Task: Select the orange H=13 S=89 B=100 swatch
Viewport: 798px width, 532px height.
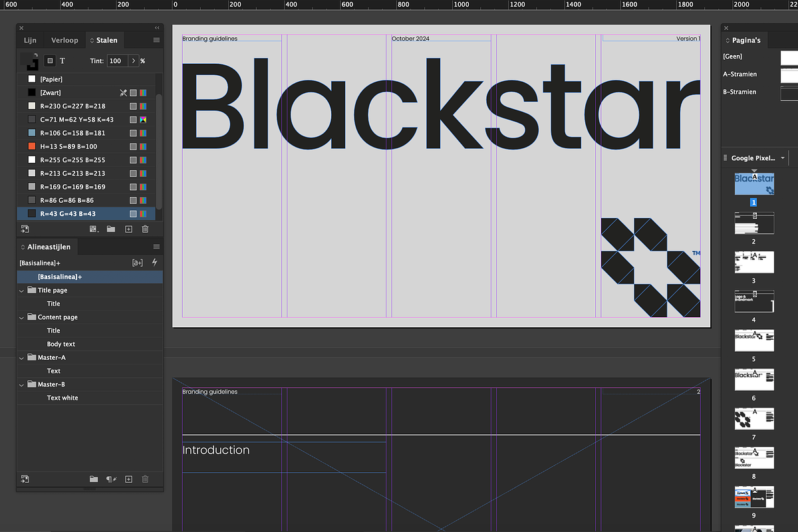Action: coord(86,146)
